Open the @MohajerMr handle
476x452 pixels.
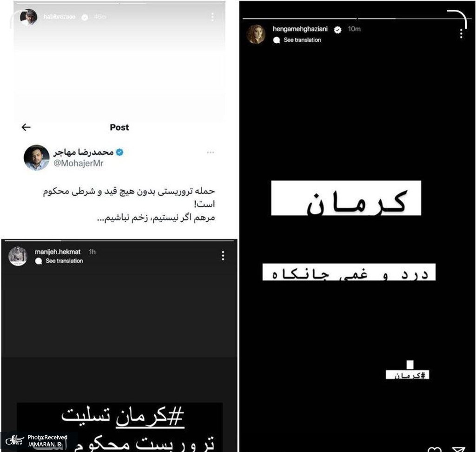tap(78, 163)
